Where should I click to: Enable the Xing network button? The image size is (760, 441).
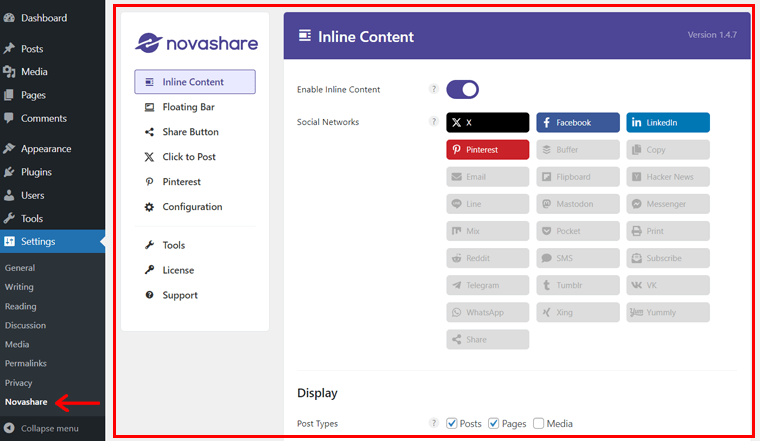click(x=578, y=313)
